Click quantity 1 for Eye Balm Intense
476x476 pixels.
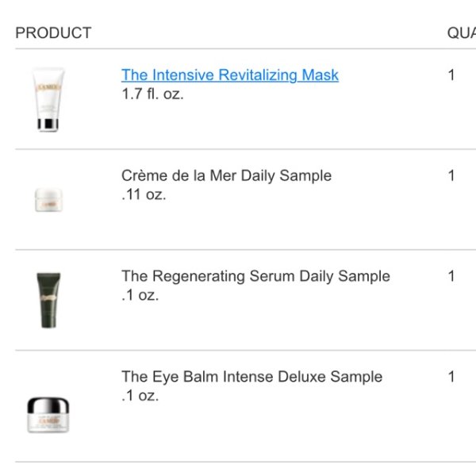(451, 377)
